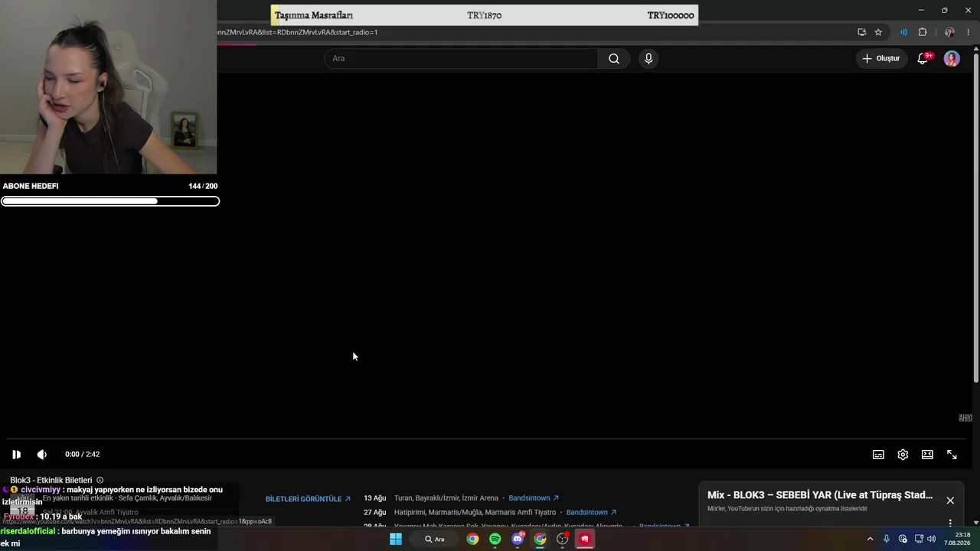Open Bandsintown link for Marmaris Amfi Tiyatro
Image resolution: width=980 pixels, height=551 pixels.
click(x=591, y=513)
